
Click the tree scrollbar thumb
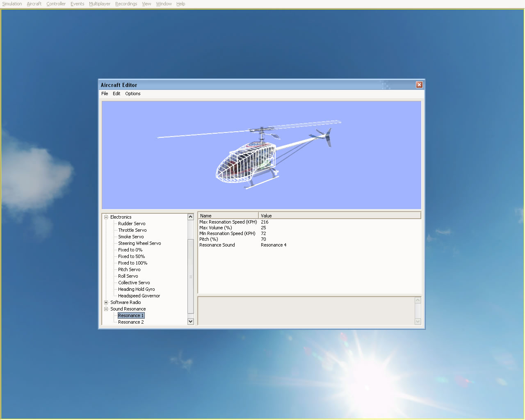190,276
